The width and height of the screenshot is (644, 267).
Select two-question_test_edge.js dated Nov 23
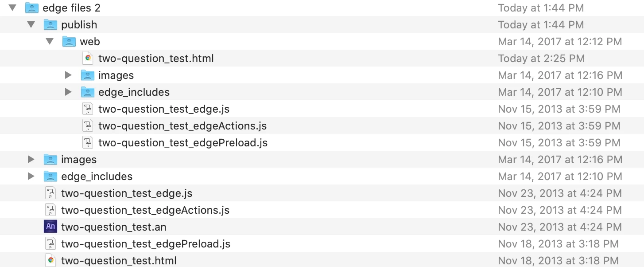[x=127, y=193]
